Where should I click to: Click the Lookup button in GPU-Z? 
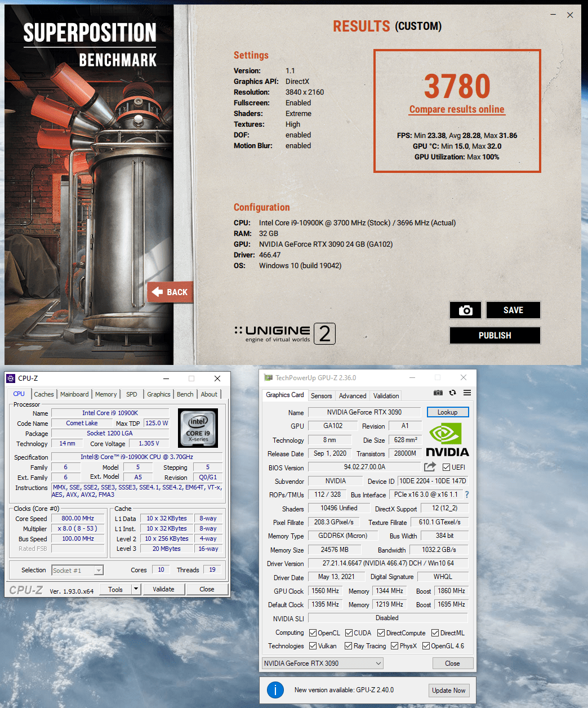click(x=448, y=412)
